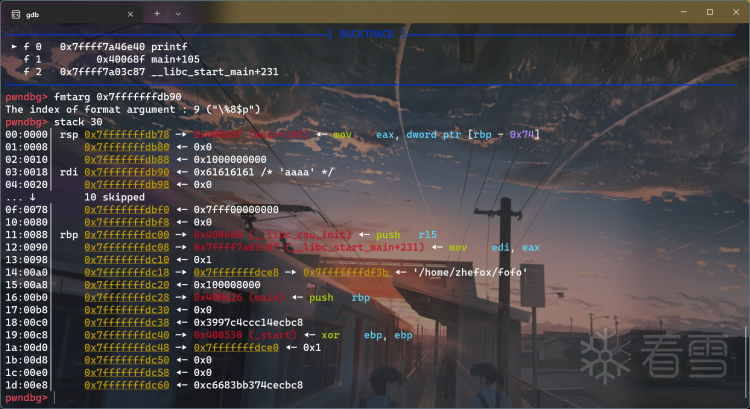This screenshot has width=750, height=409.
Task: Click the fmtarg 0x7fffffffdb90 command
Action: [118, 97]
